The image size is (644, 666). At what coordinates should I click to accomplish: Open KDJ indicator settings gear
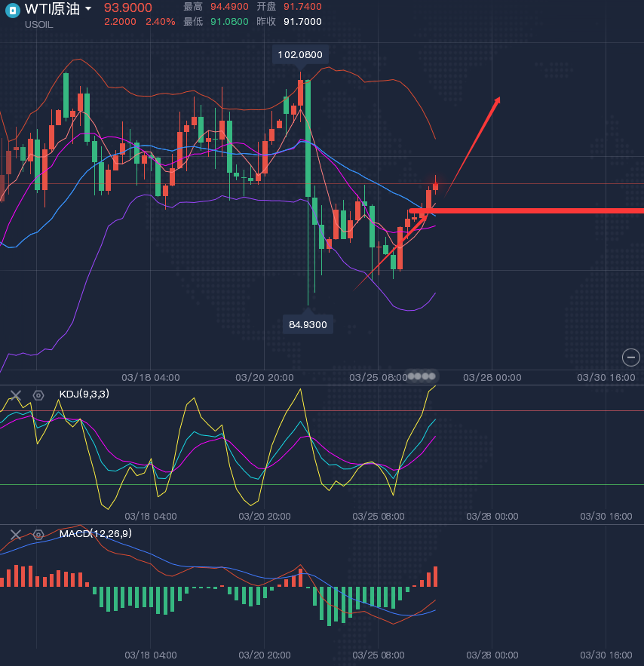38,394
